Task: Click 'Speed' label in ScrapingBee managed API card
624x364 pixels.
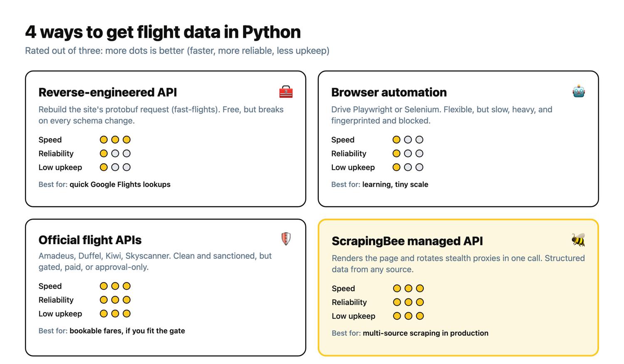Action: coord(343,288)
